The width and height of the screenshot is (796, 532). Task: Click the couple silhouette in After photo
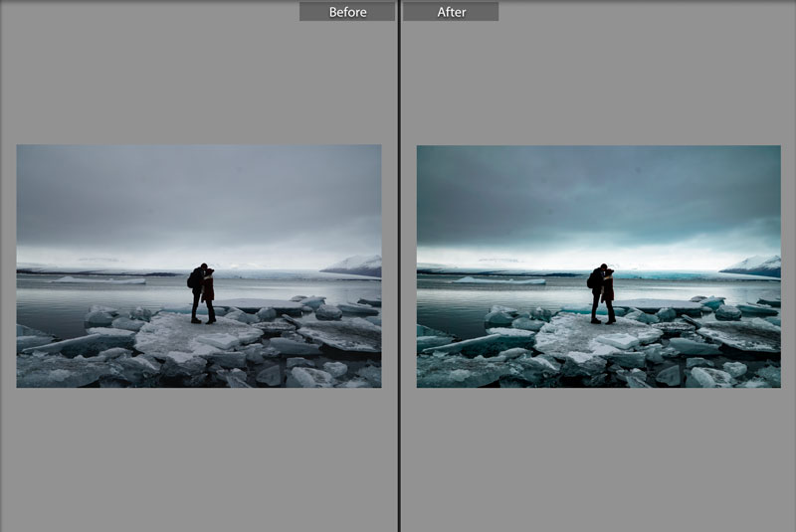(x=601, y=293)
